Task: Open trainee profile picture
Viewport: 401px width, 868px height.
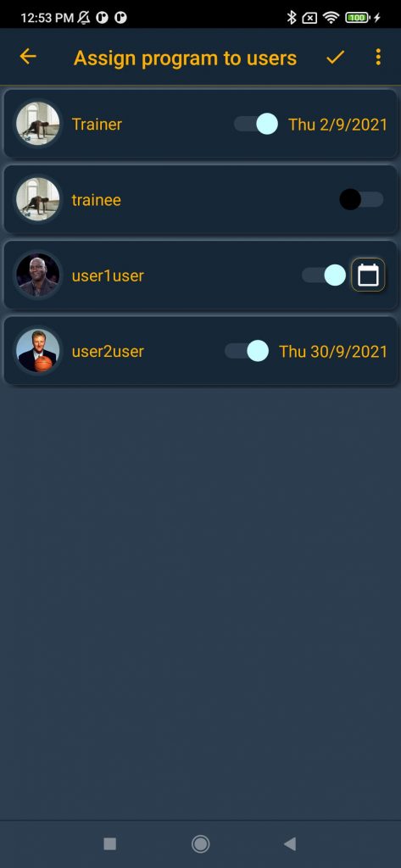Action: pyautogui.click(x=37, y=199)
